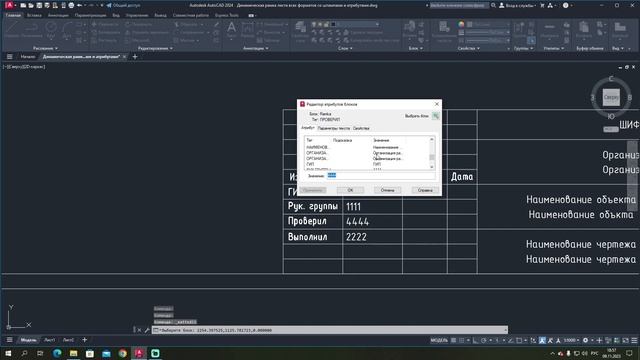The width and height of the screenshot is (640, 360).
Task: Close the block attribute editor dialog
Action: [437, 104]
